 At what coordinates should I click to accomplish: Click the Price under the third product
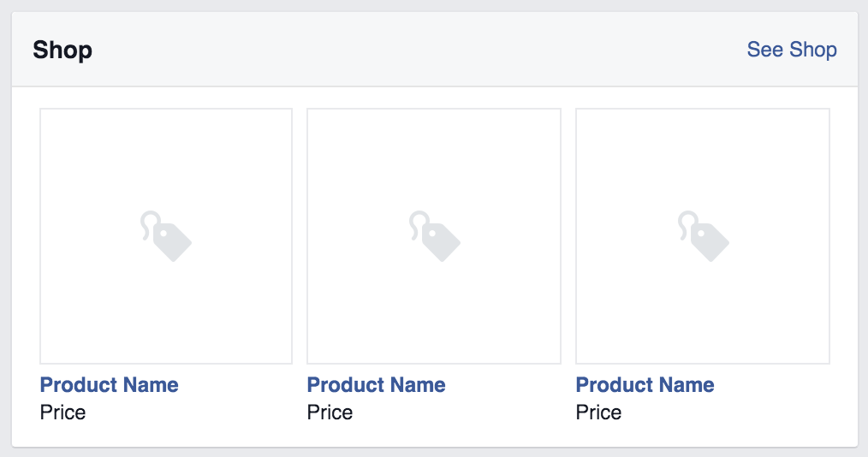599,412
